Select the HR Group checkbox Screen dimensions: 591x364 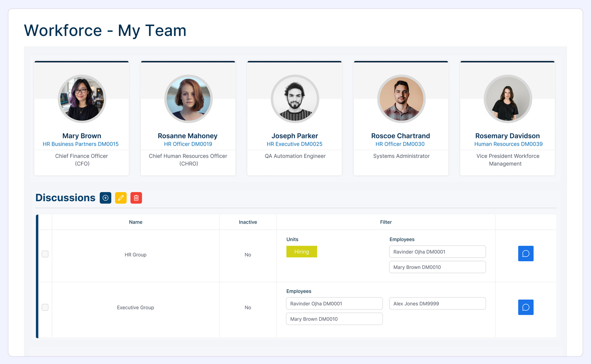pyautogui.click(x=45, y=254)
